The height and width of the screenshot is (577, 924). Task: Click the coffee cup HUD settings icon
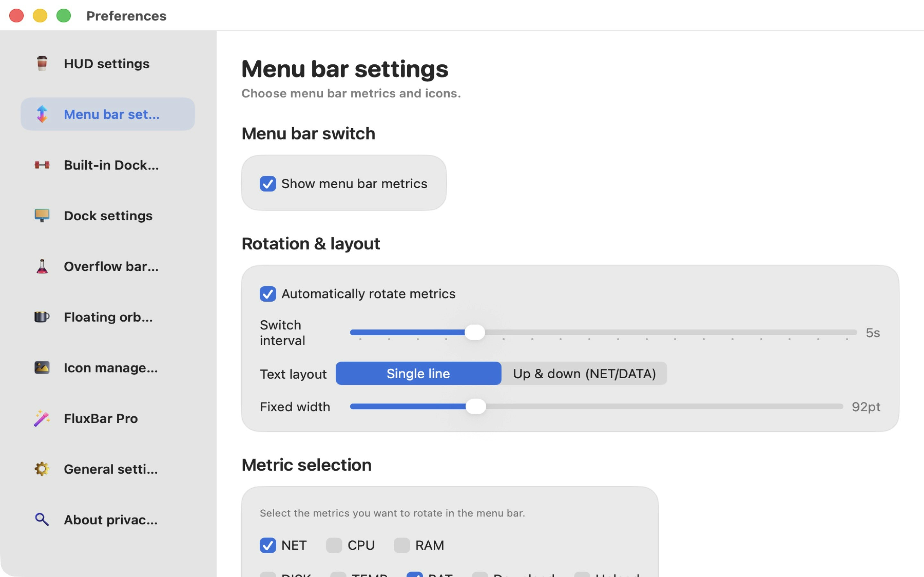[42, 63]
